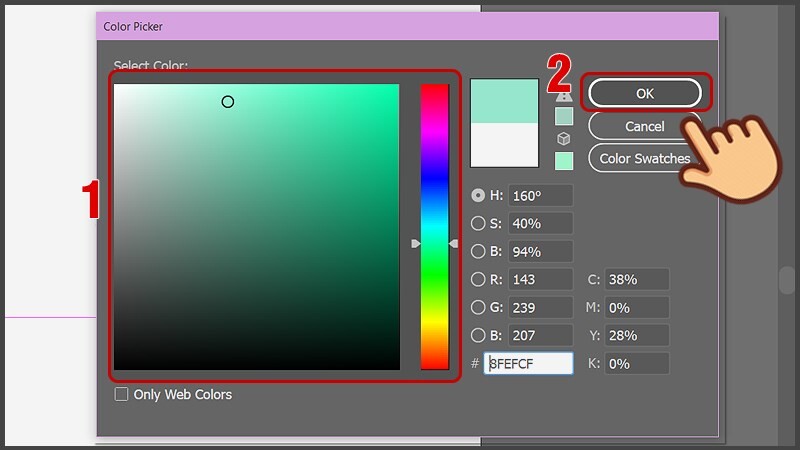Click the web-safe color swatch below the cube icon
Screen dimensions: 800x450
coord(564,161)
